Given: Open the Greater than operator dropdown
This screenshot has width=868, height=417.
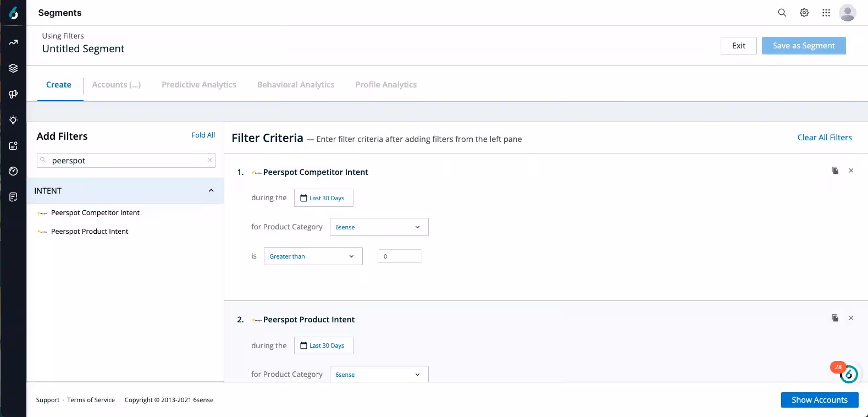Looking at the screenshot, I should [x=313, y=256].
